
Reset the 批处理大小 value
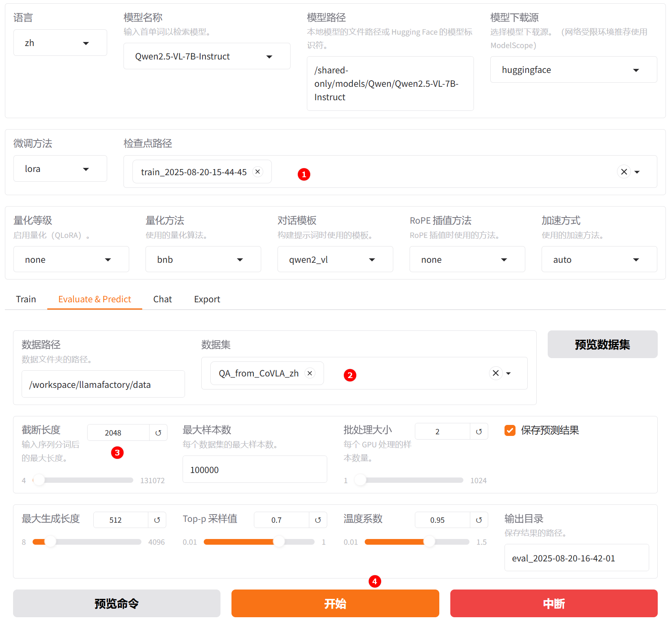point(479,431)
